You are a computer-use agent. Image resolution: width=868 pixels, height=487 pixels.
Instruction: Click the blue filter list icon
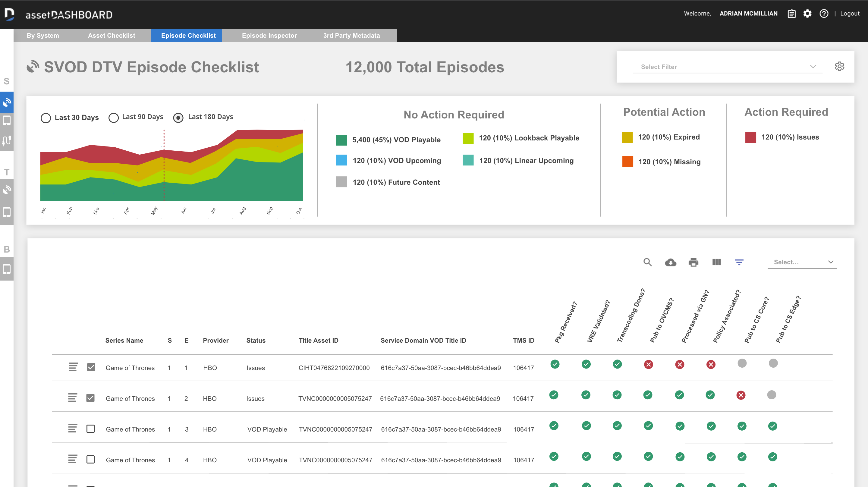pyautogui.click(x=739, y=262)
